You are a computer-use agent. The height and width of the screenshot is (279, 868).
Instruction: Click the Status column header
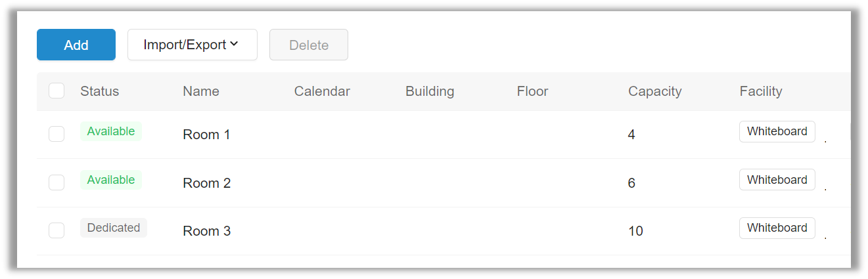click(99, 91)
